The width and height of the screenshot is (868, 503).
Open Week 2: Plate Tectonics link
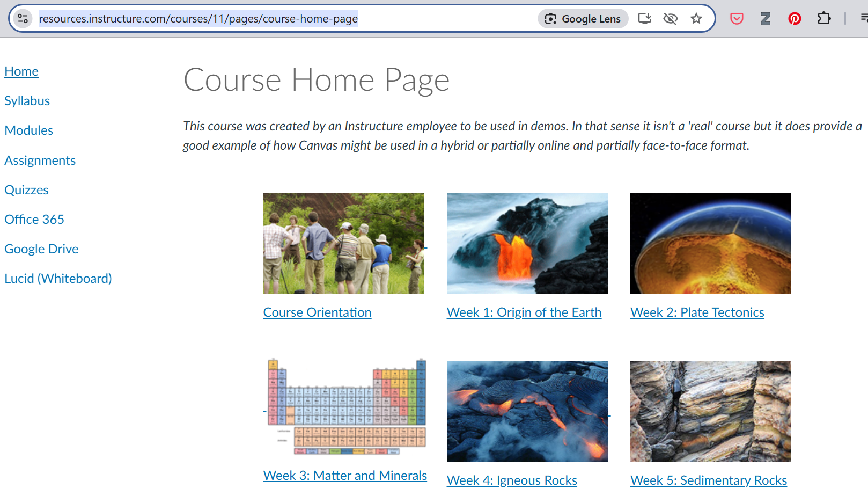697,312
